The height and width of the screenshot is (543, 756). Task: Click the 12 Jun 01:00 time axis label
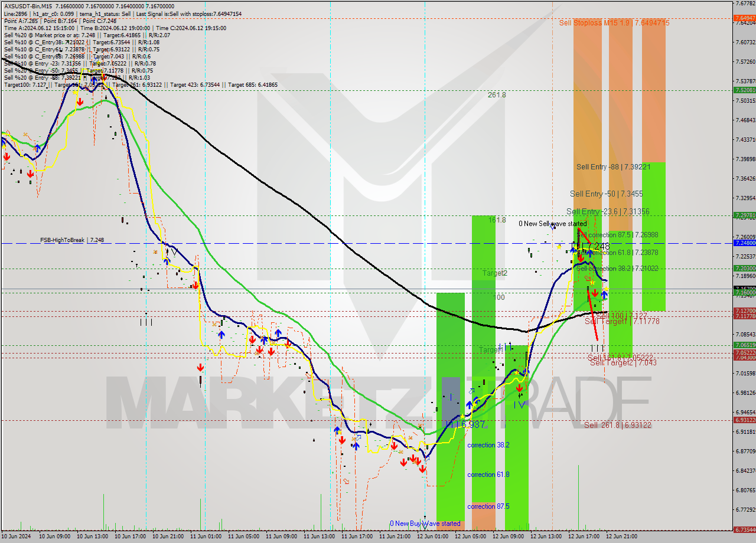click(432, 537)
